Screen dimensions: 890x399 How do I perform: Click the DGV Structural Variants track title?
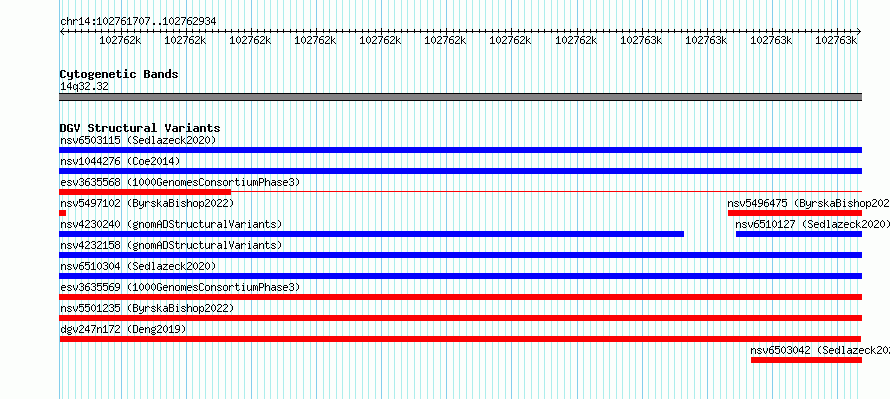coord(140,128)
